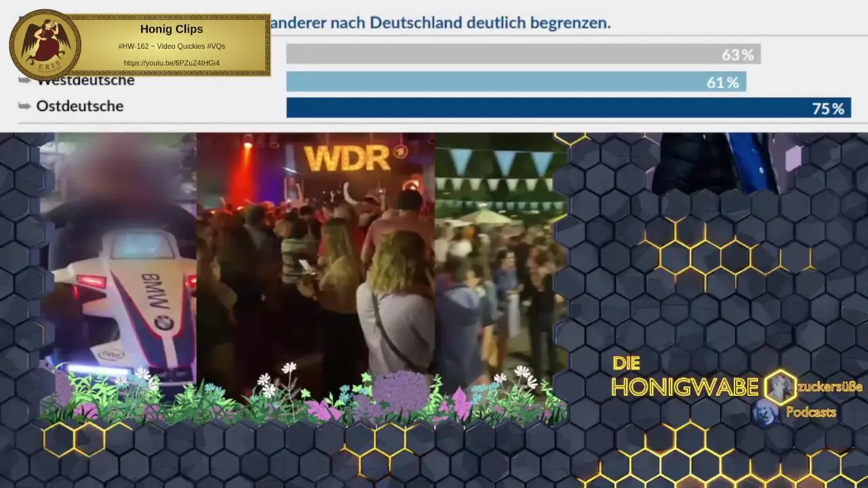868x488 pixels.
Task: Click the grey 63% bar
Action: coord(523,54)
